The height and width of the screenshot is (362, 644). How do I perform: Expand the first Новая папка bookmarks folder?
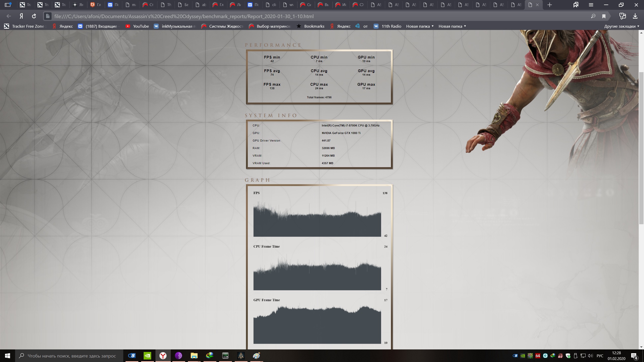click(x=420, y=26)
